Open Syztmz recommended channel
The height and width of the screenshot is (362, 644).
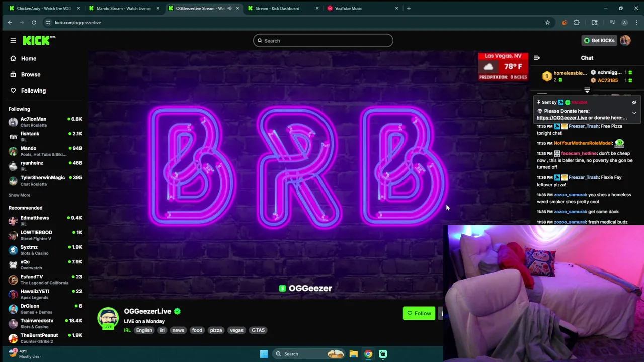point(44,250)
